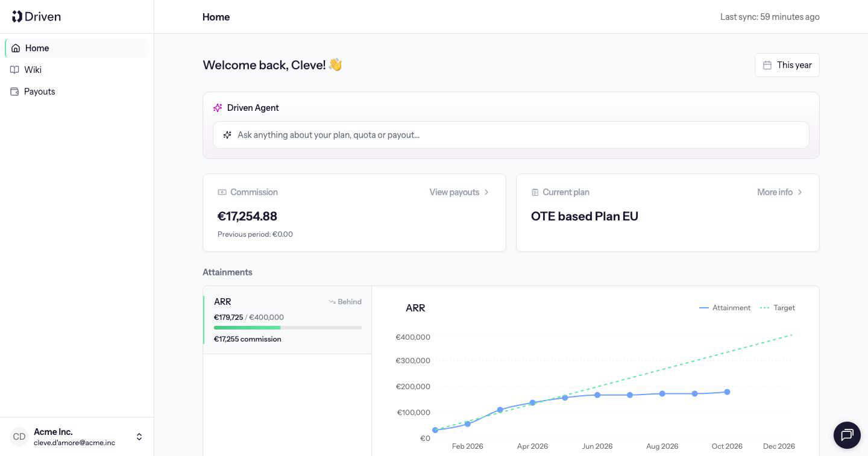Click the cleve.d'amore@acme.inc email
The width and height of the screenshot is (868, 456).
[x=74, y=443]
